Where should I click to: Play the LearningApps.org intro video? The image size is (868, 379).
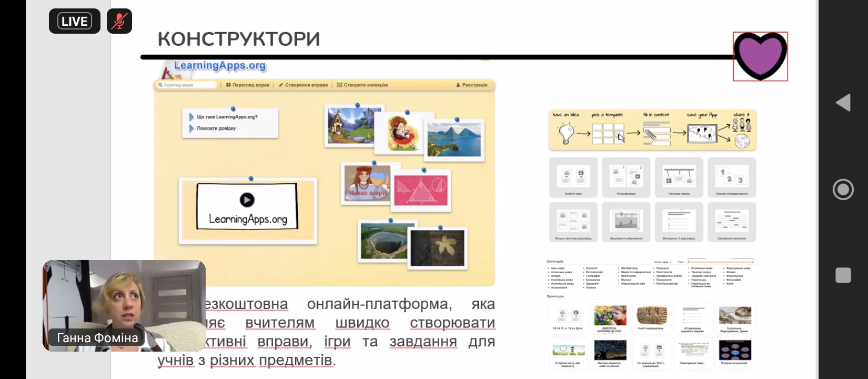(247, 200)
